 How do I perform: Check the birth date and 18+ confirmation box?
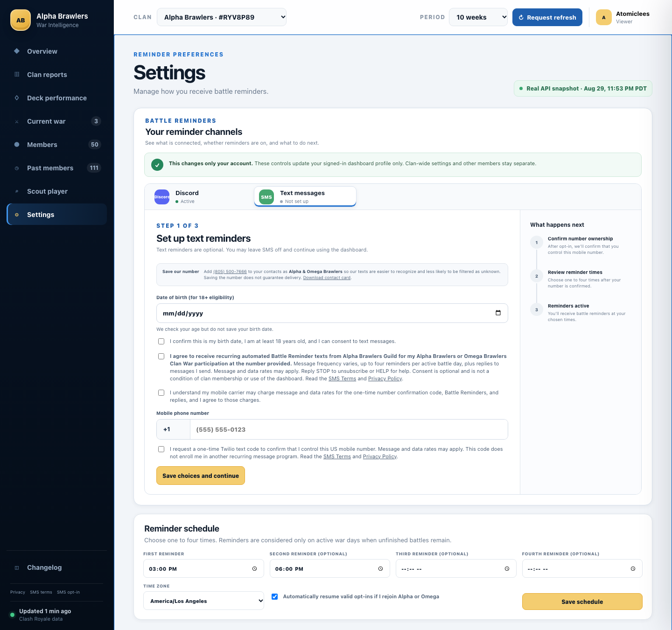point(161,342)
